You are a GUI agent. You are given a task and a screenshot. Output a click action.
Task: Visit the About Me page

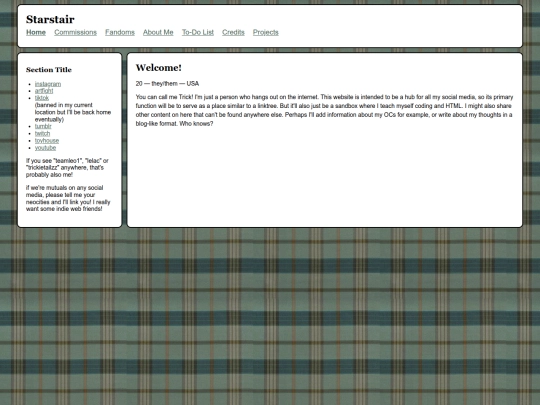(158, 32)
